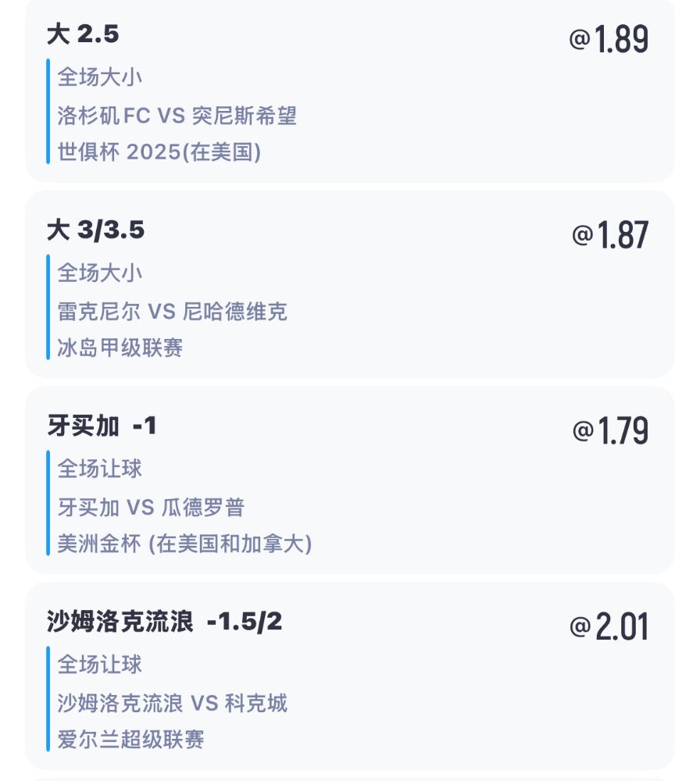Select 沙姆洛克流浪 VS 科克城 match line

pyautogui.click(x=173, y=703)
